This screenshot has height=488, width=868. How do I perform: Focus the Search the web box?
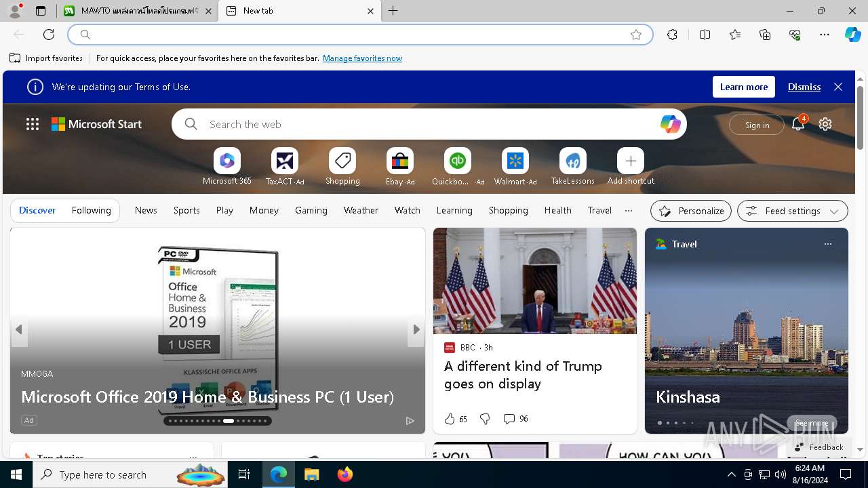pyautogui.click(x=427, y=124)
